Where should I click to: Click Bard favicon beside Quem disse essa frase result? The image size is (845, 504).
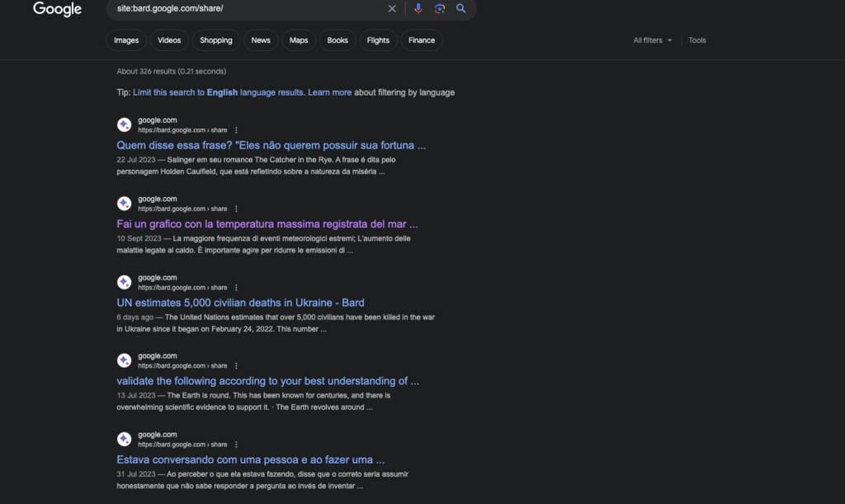pos(125,125)
